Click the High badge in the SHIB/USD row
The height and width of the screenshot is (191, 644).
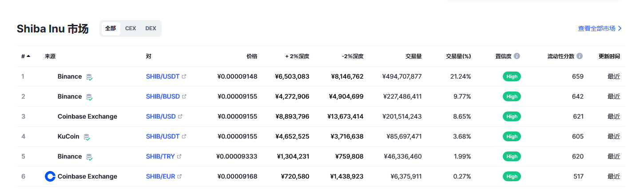pyautogui.click(x=512, y=116)
